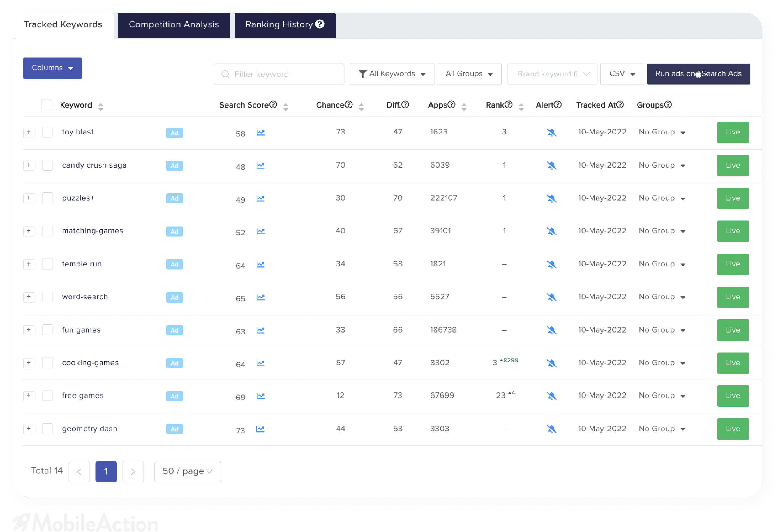
Task: Switch to the Tracked Keywords tab
Action: [63, 25]
